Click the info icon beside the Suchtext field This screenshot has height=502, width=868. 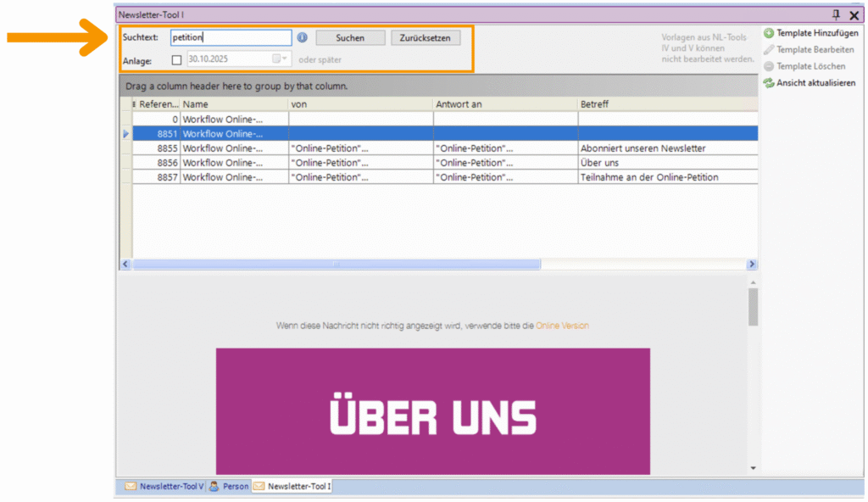[303, 36]
